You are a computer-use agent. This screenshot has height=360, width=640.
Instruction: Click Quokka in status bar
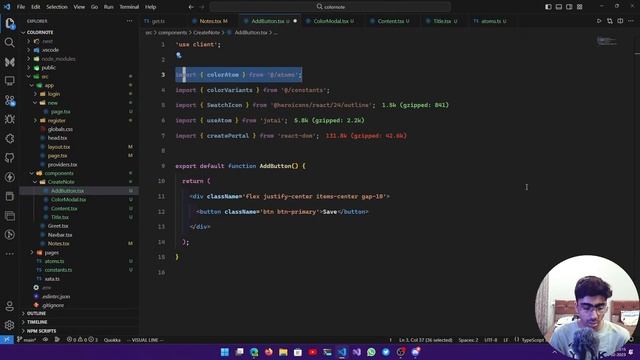112,340
